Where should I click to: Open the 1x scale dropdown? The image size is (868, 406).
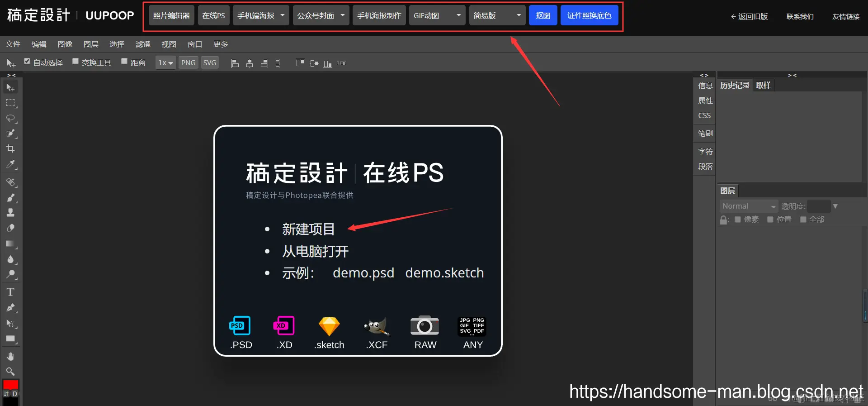pos(165,63)
